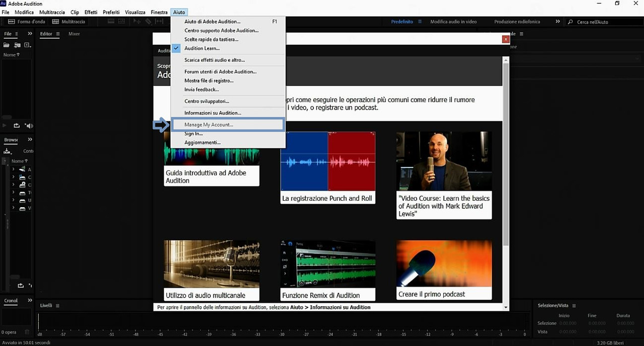Click move tool icon in toolbar

click(136, 22)
